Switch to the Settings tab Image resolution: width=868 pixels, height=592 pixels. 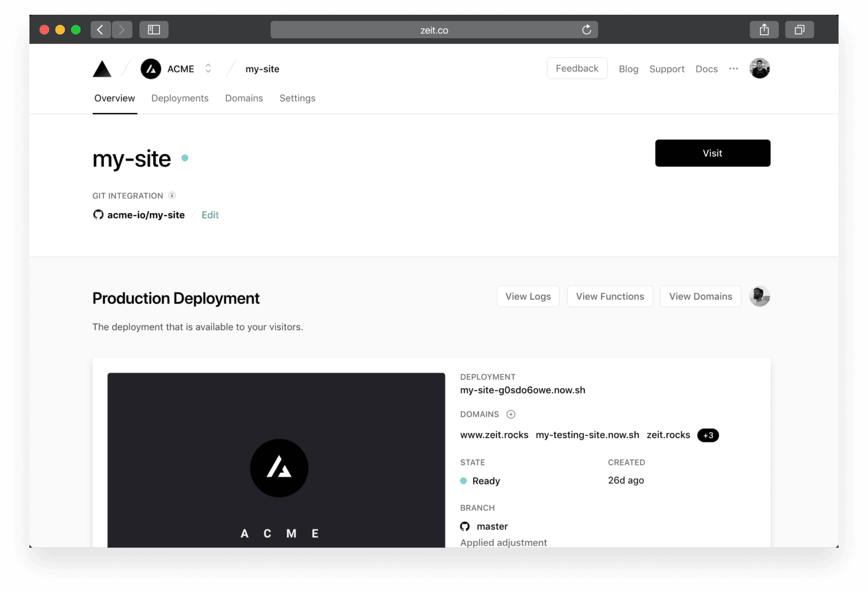point(297,98)
